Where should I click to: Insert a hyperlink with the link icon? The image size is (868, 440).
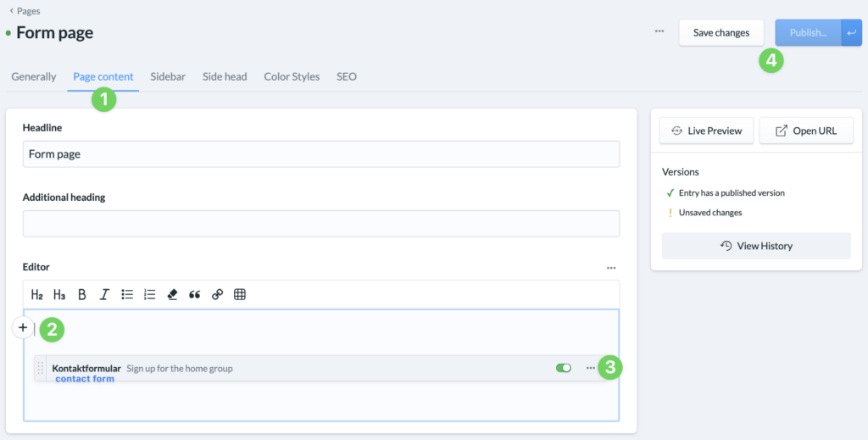tap(217, 294)
